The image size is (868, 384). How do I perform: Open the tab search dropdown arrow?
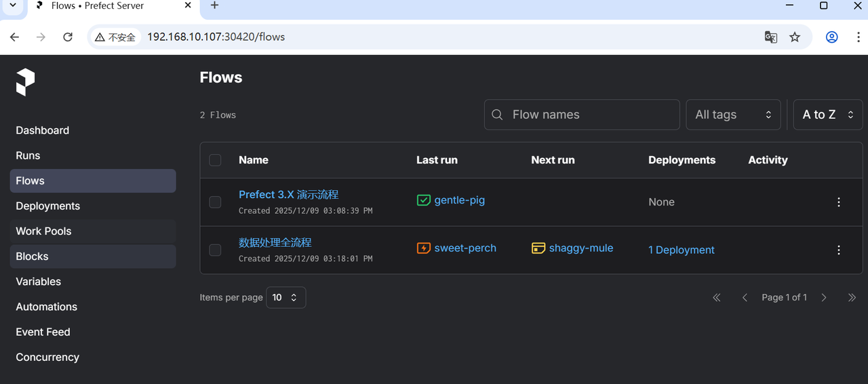point(12,5)
